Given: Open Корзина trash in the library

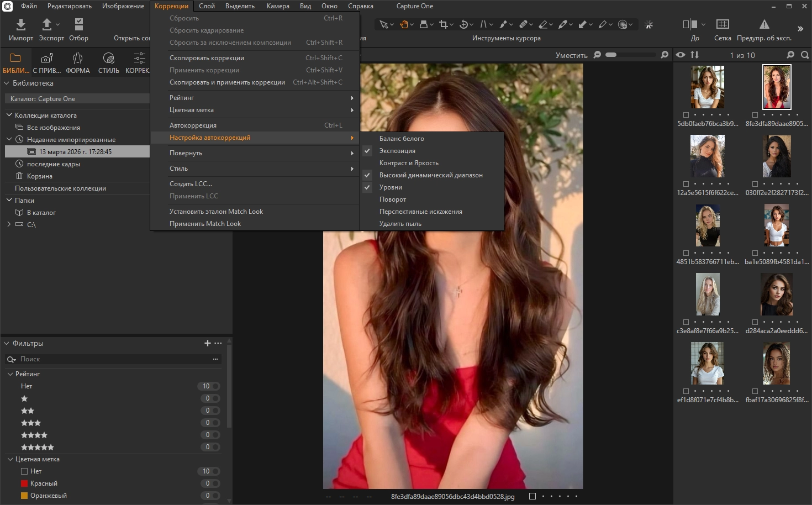Looking at the screenshot, I should point(39,176).
